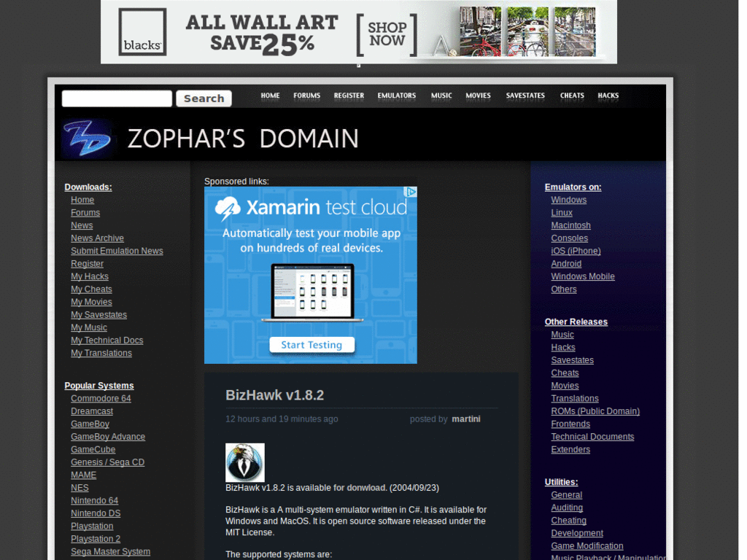
Task: Open Submit Emulation News
Action: point(117,250)
